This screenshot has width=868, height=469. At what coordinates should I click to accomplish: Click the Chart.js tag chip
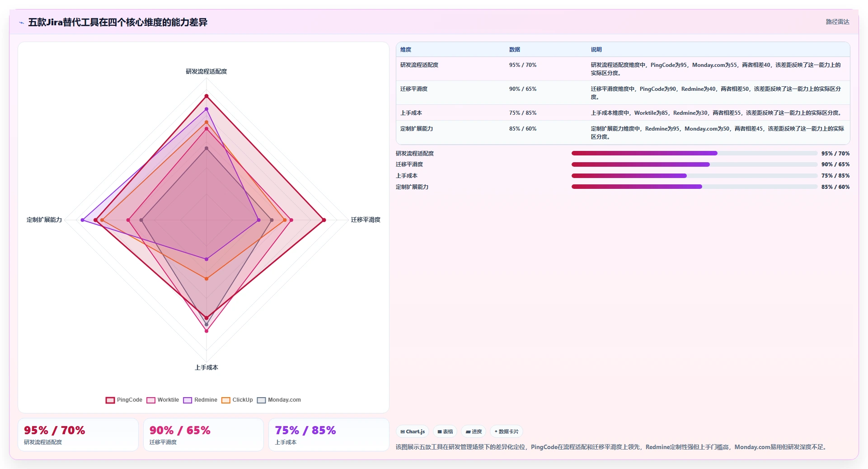(x=413, y=431)
